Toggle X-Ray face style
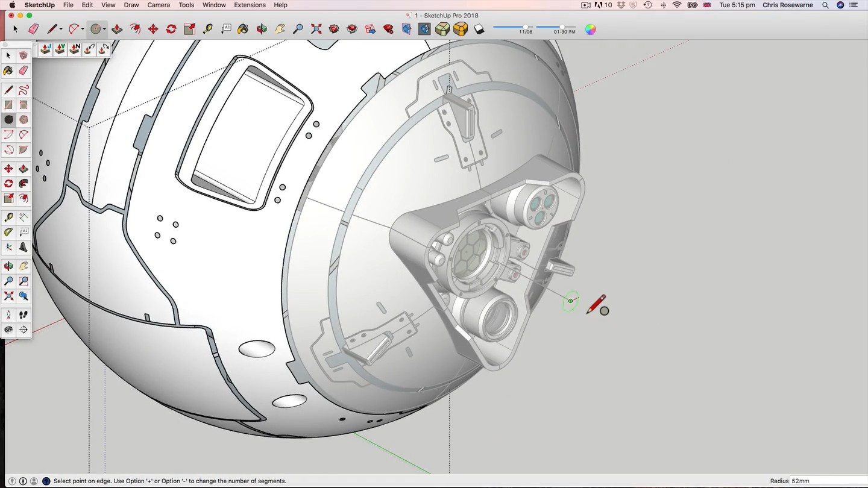This screenshot has height=488, width=868. click(x=406, y=29)
